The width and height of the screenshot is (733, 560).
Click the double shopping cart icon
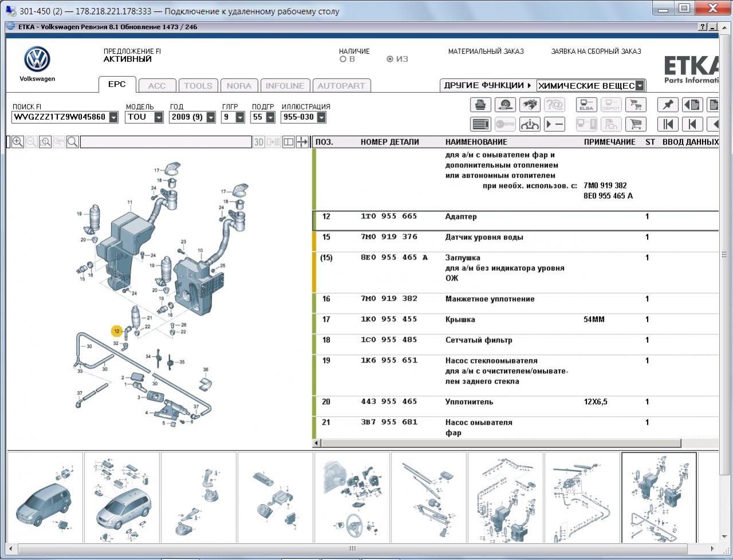pyautogui.click(x=636, y=105)
